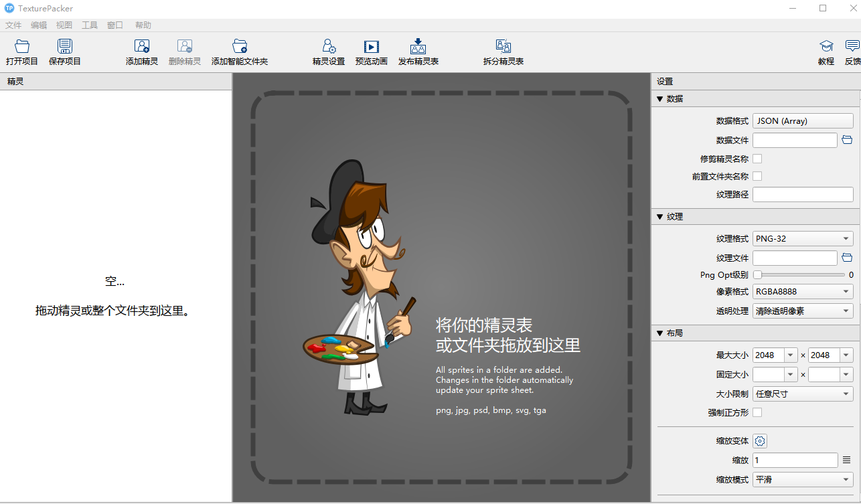Viewport: 861px width, 504px height.
Task: Open the Edit (编辑) menu
Action: pos(39,25)
